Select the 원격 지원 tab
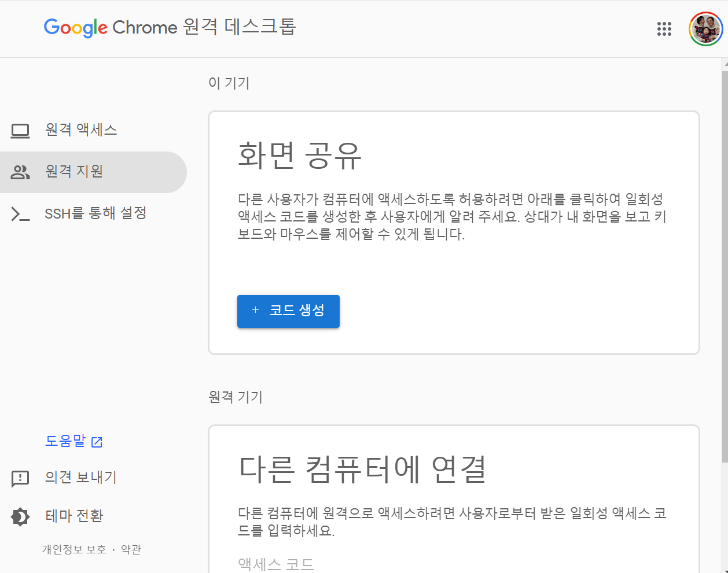 (93, 172)
